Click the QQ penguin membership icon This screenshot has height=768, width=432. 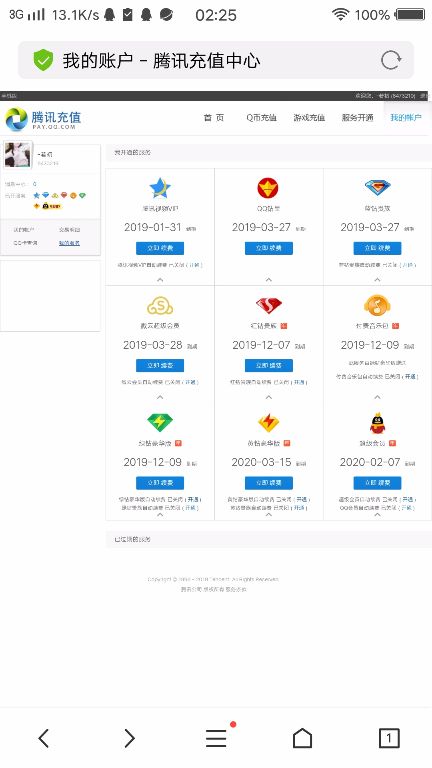click(x=377, y=423)
